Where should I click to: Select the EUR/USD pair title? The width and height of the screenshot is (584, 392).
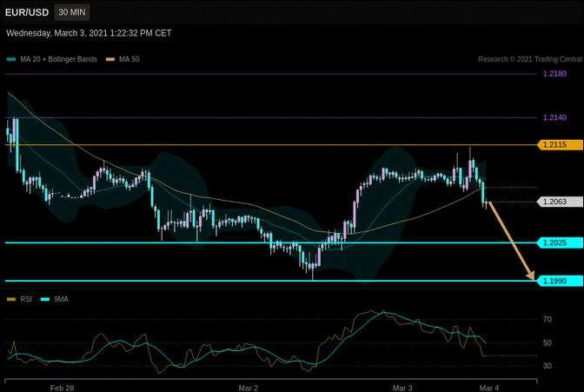pos(27,12)
